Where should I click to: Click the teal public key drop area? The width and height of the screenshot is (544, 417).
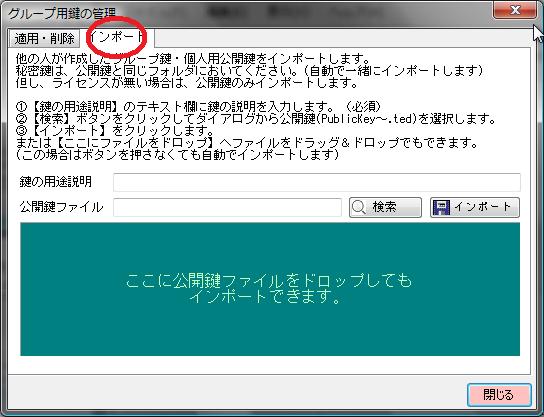pos(270,289)
